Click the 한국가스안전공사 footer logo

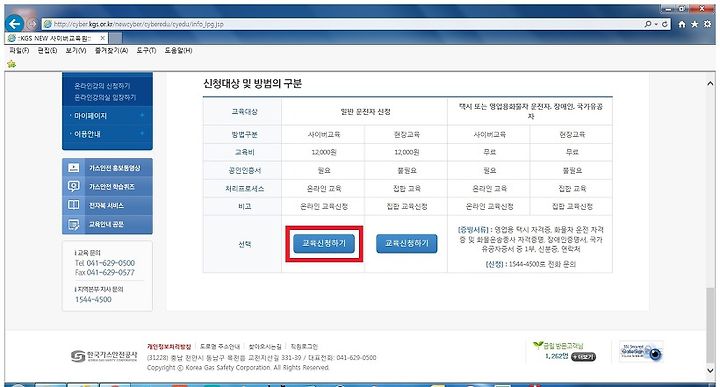tap(104, 356)
